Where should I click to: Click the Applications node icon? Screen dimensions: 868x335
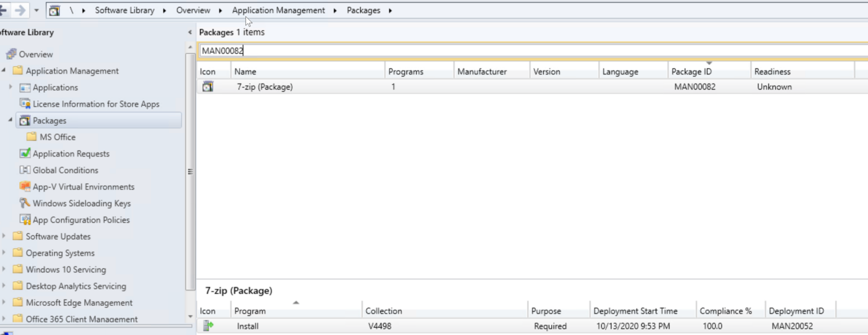(x=25, y=88)
